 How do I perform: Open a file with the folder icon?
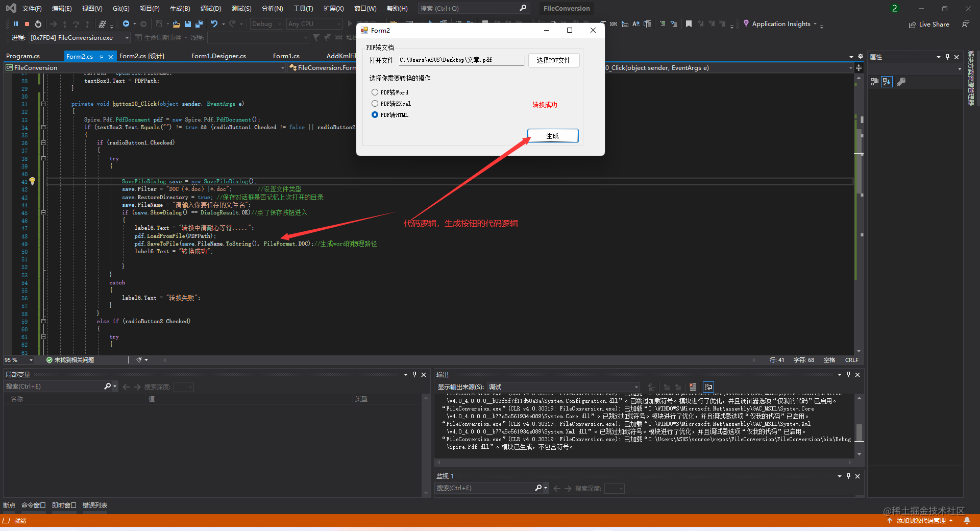click(176, 24)
